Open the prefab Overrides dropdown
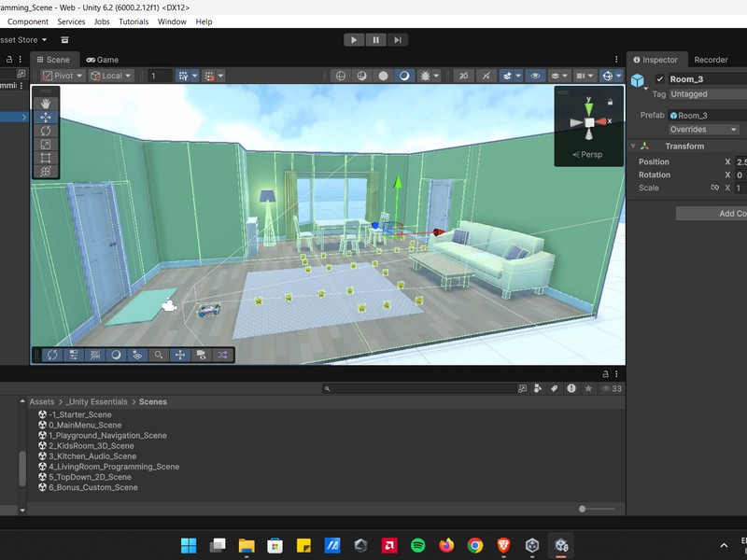747x560 pixels. [x=702, y=130]
